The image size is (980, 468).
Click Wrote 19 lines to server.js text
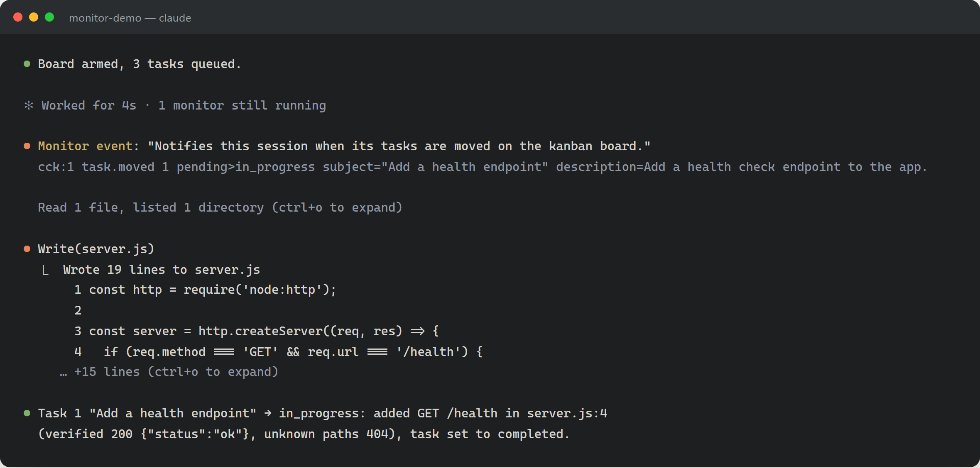coord(162,270)
